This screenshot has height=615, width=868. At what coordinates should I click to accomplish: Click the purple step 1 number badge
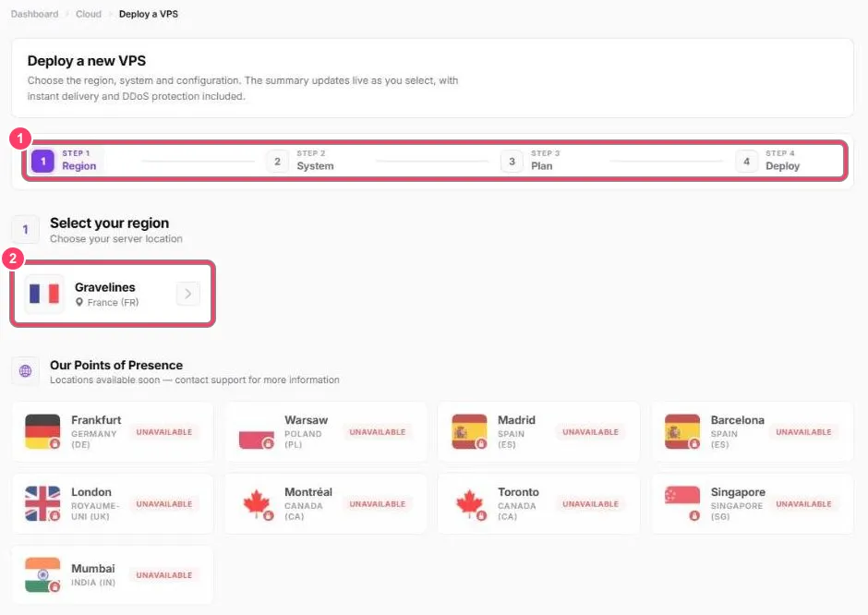42,161
